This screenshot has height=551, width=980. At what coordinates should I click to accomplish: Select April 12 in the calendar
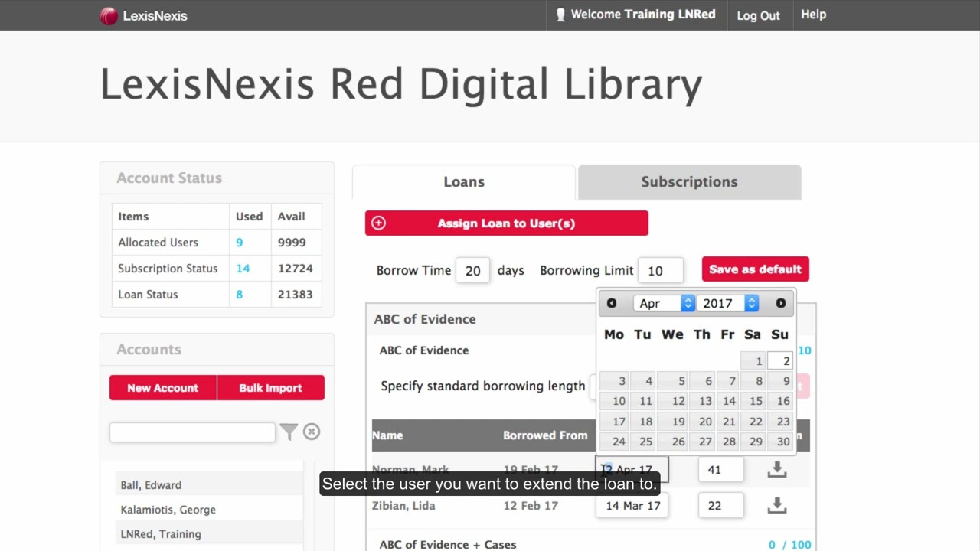(x=671, y=401)
